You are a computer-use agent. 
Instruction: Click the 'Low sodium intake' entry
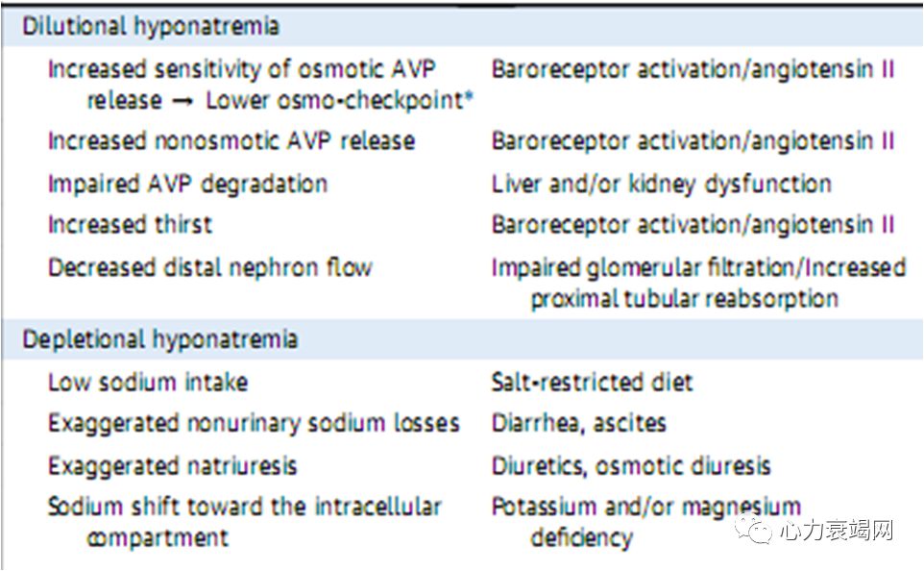pos(148,382)
